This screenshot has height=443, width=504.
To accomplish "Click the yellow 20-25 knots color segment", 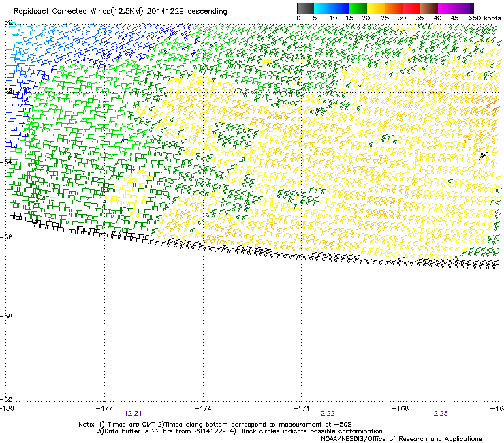I will (x=376, y=8).
